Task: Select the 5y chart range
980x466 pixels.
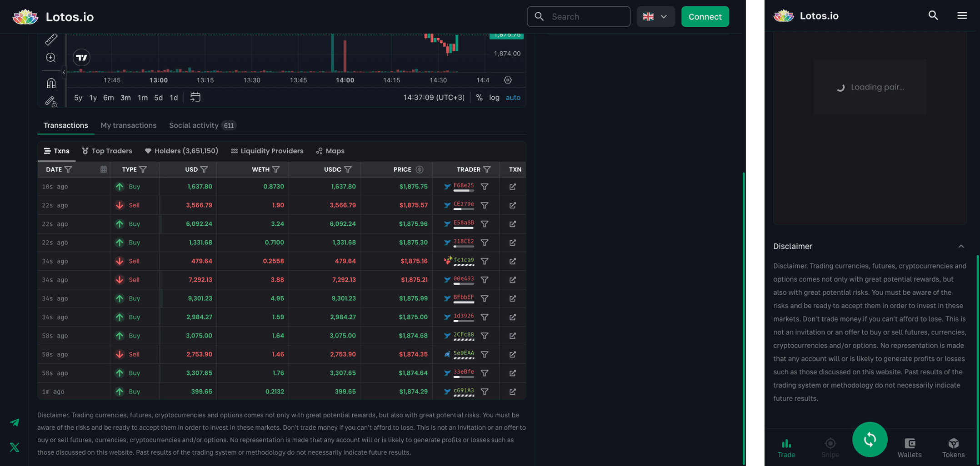Action: point(78,98)
